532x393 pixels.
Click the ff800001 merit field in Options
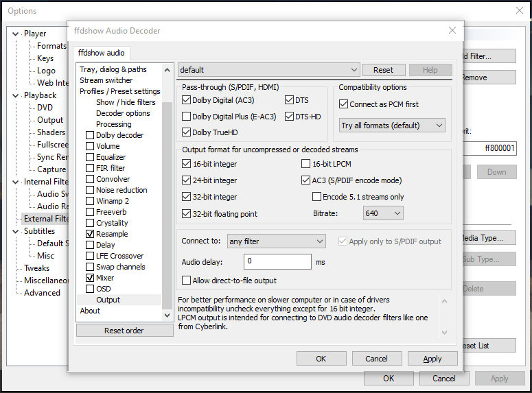click(x=490, y=148)
